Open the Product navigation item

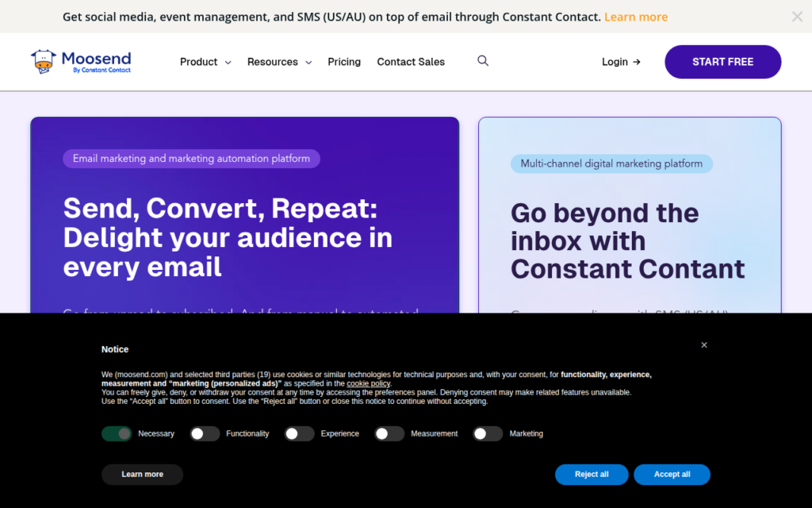point(198,62)
